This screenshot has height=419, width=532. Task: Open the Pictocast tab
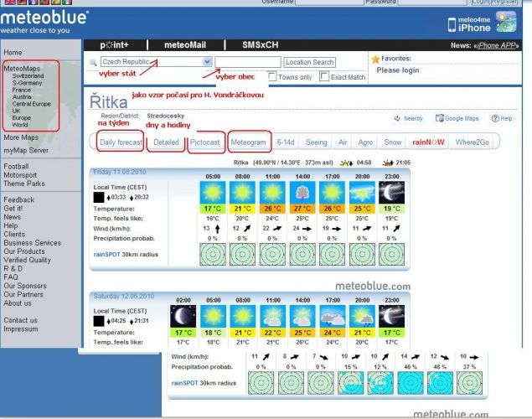(x=205, y=142)
